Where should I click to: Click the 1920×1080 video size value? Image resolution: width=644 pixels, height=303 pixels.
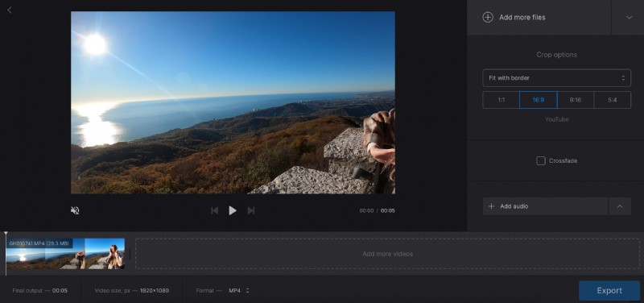(x=155, y=291)
